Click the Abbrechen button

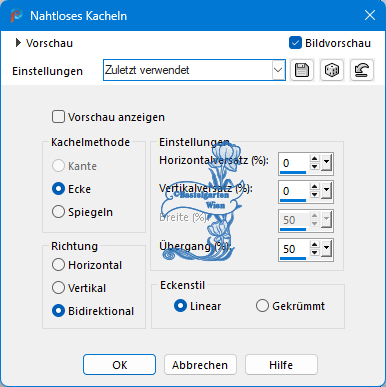pos(200,365)
